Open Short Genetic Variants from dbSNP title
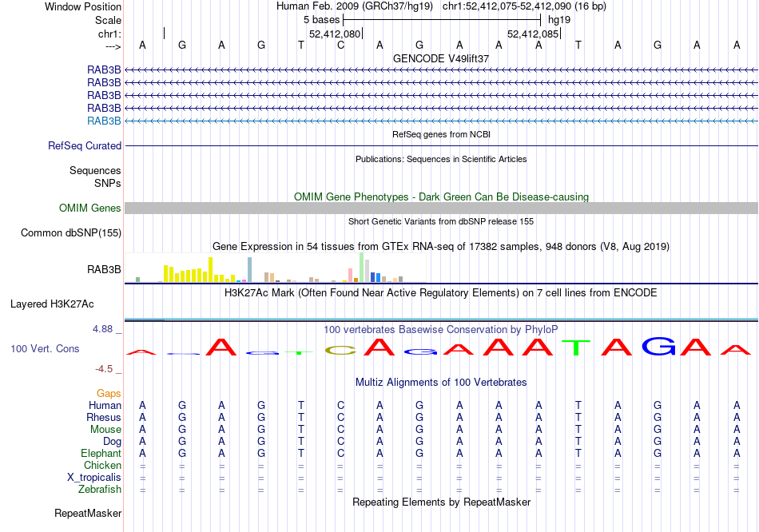759x532 pixels. (441, 221)
